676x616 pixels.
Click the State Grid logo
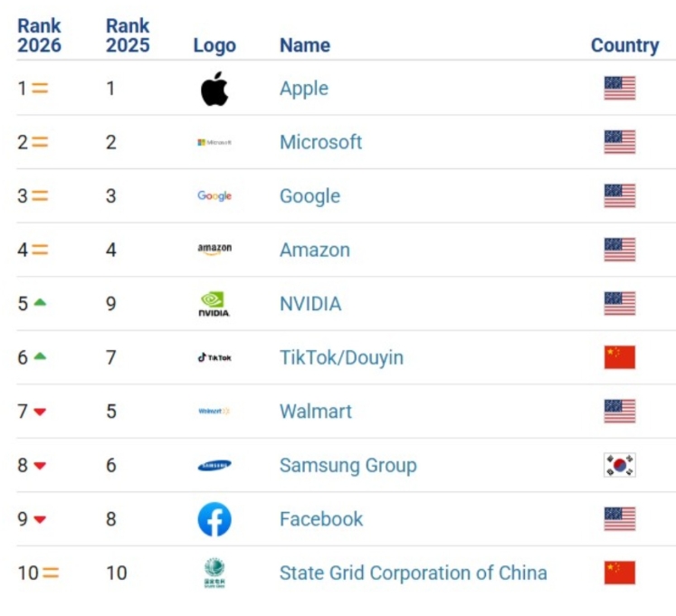[x=214, y=573]
